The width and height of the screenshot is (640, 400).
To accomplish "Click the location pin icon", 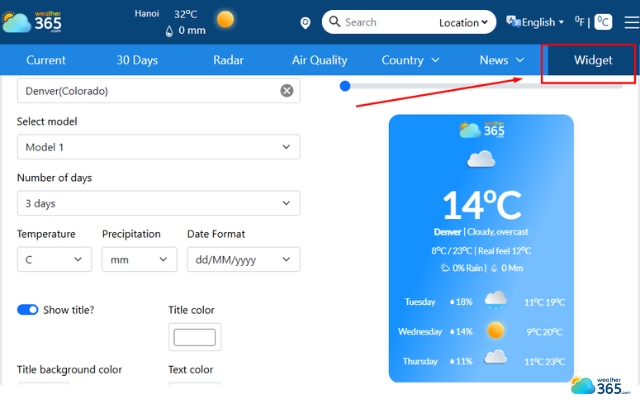I will (305, 23).
